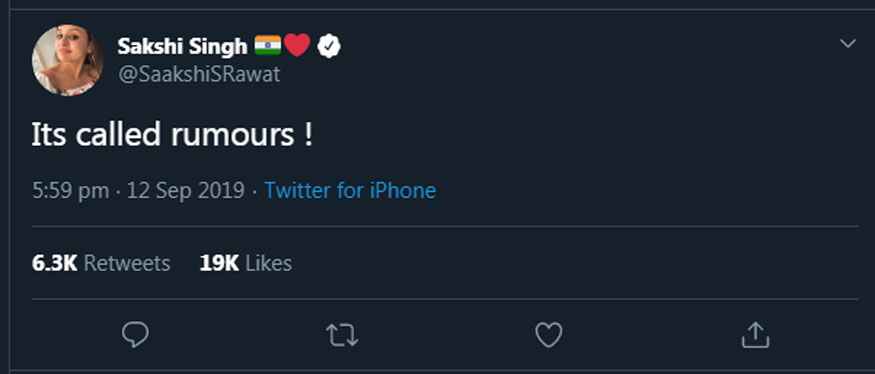The image size is (875, 374).
Task: Open the Twitter for iPhone link
Action: pyautogui.click(x=350, y=191)
